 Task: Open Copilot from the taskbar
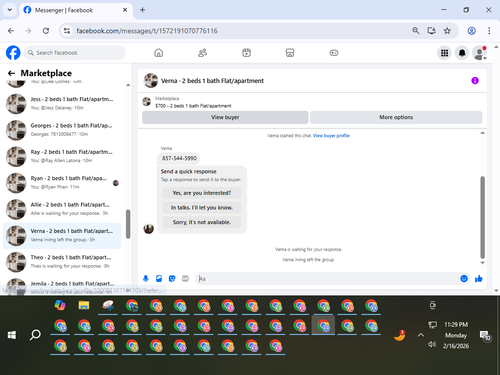(60, 305)
